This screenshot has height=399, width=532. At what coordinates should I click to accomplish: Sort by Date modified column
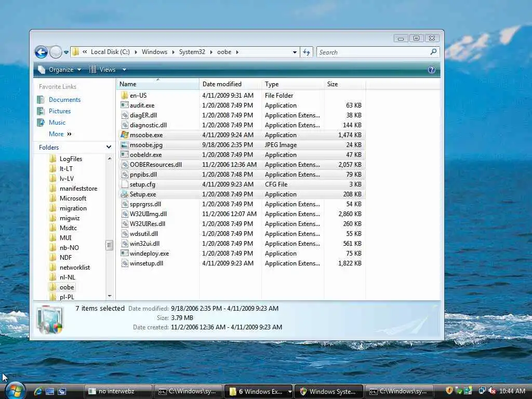click(230, 84)
